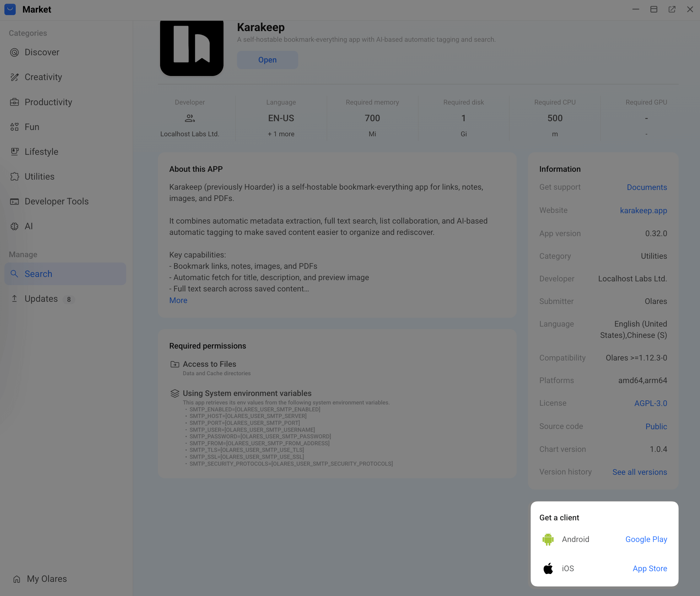Minimize the Market window
This screenshot has height=596, width=700.
[636, 9]
